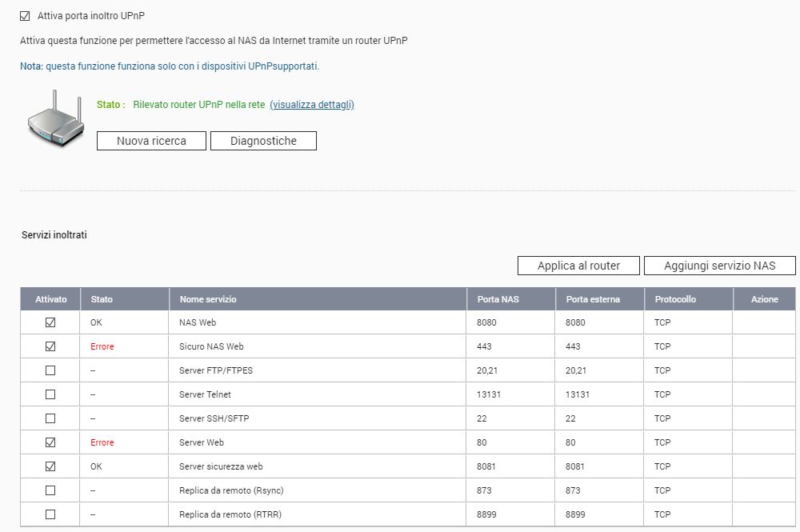Image resolution: width=800 pixels, height=532 pixels.
Task: Click the UPnP router icon
Action: (55, 119)
